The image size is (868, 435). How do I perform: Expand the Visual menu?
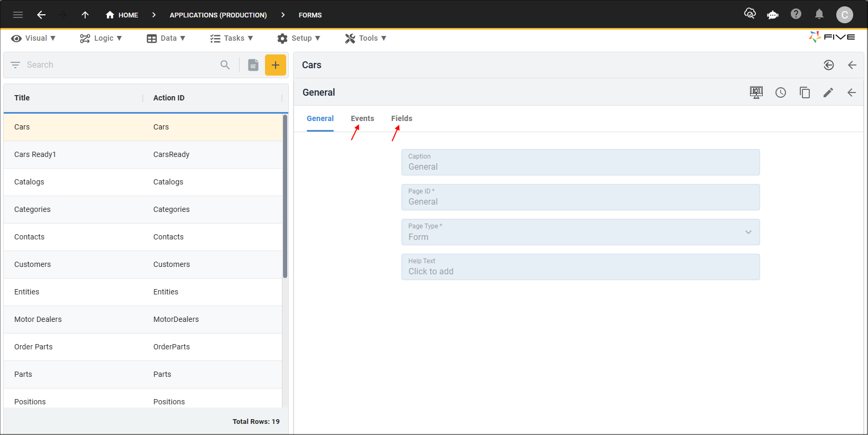[x=33, y=38]
